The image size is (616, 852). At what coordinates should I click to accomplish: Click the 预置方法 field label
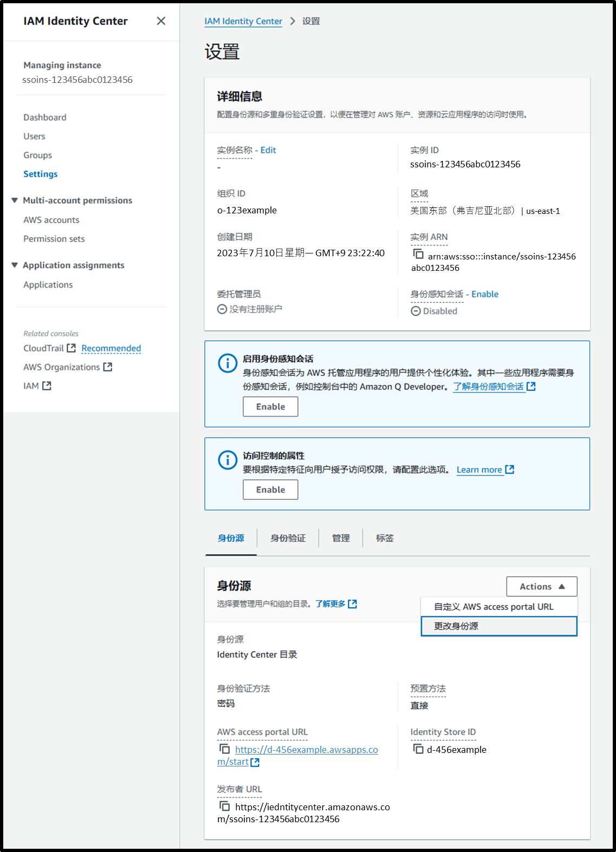click(428, 689)
